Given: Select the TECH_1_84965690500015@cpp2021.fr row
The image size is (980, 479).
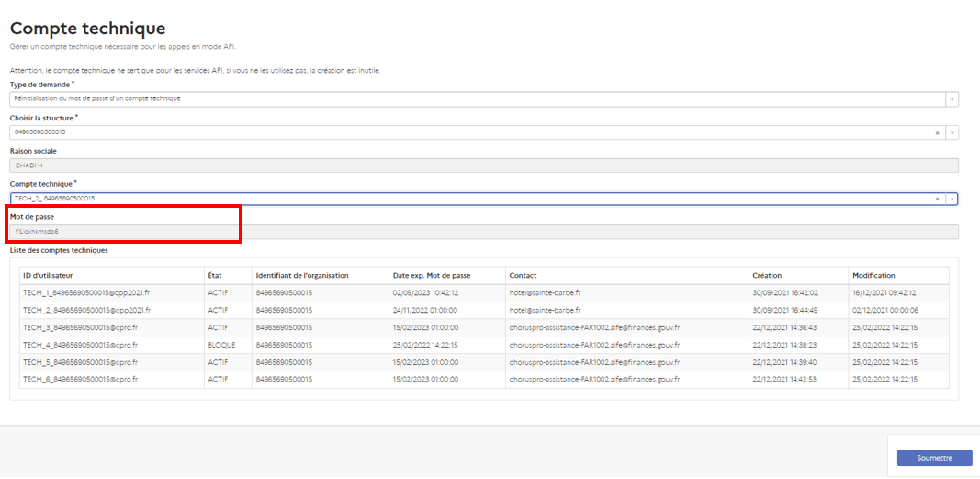Looking at the screenshot, I should click(x=86, y=293).
